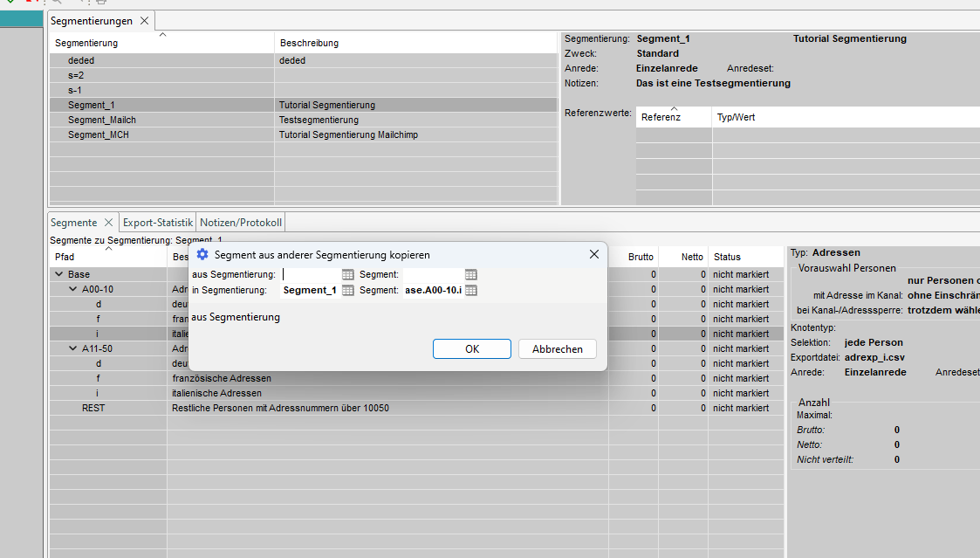Open the Notizen/Protokoll tab

(x=241, y=223)
